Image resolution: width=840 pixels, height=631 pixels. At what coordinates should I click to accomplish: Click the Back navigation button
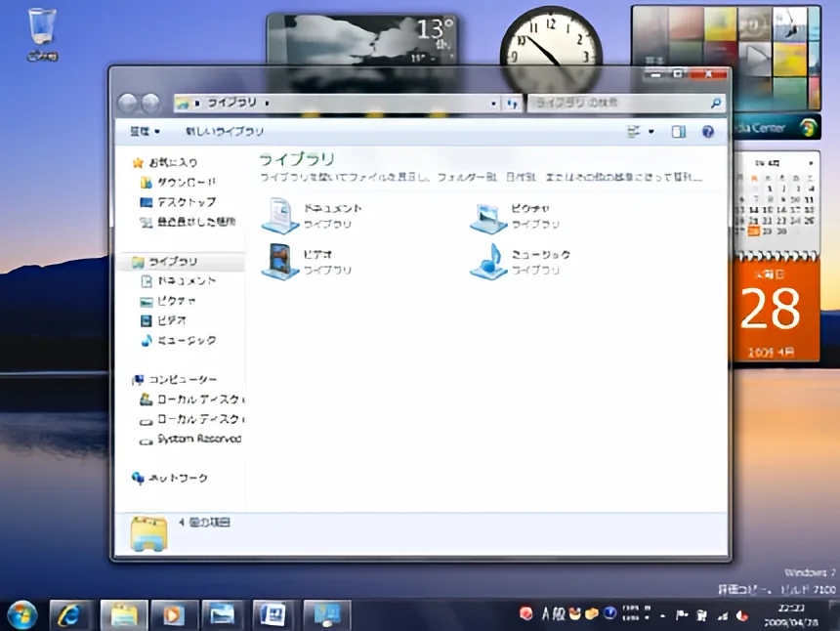tap(127, 103)
